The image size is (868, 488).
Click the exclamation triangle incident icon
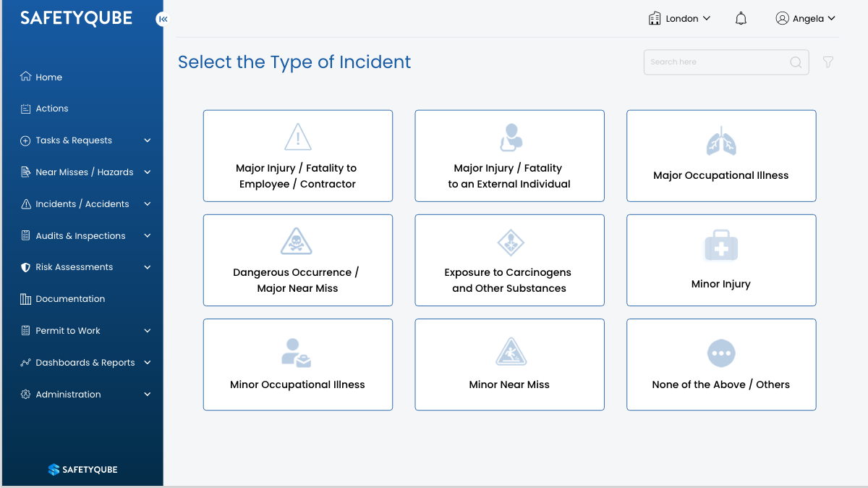[x=297, y=136]
